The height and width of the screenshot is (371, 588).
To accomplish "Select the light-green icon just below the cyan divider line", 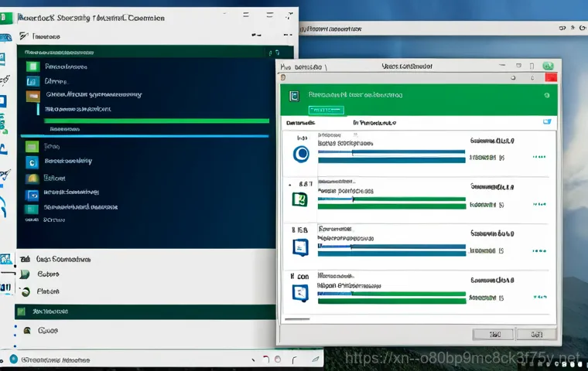I will (x=32, y=147).
